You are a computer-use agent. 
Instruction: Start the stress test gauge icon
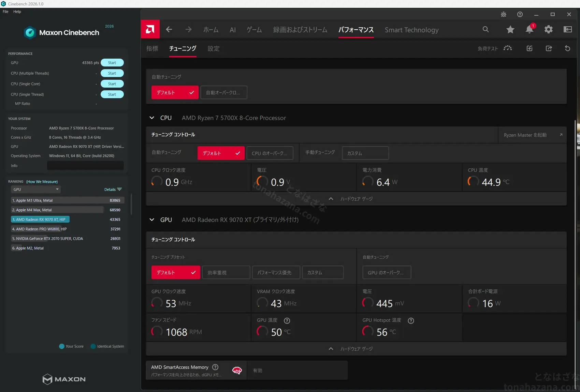tap(508, 48)
